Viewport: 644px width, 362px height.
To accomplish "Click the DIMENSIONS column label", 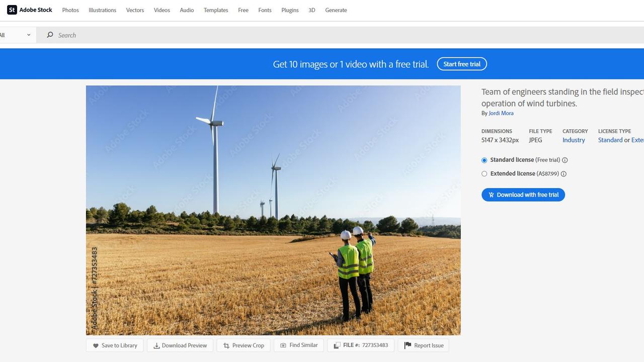I will coord(497,131).
